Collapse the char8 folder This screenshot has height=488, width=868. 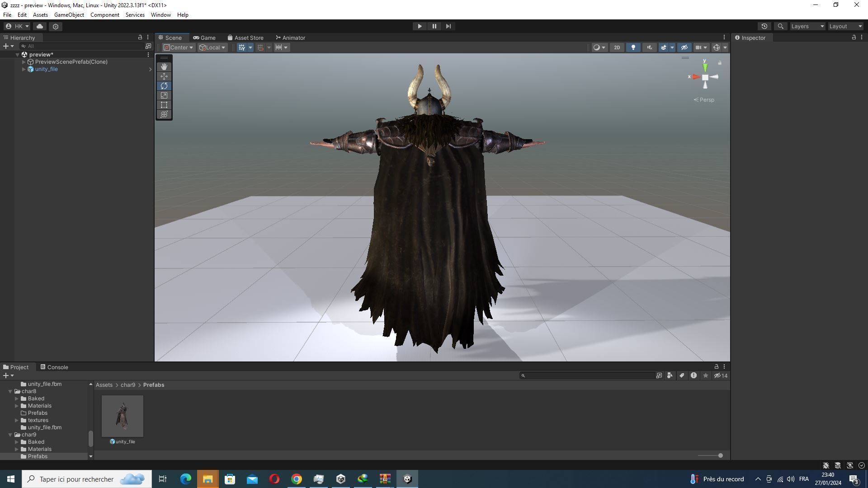(10, 391)
